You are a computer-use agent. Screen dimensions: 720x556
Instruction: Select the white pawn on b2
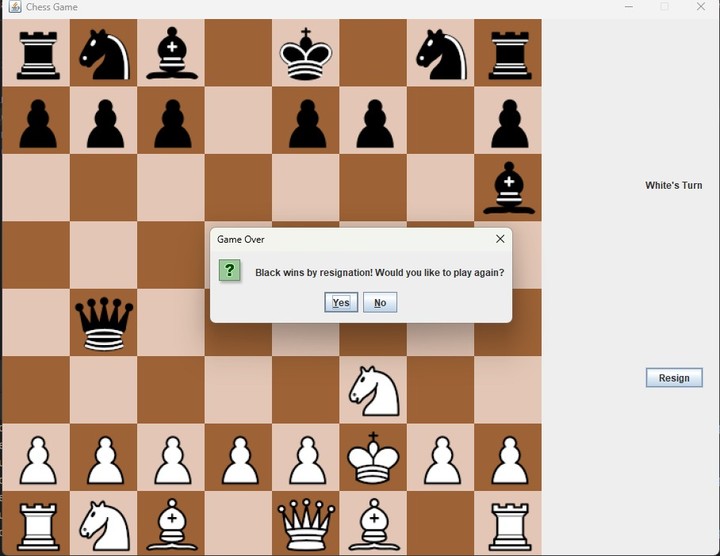point(105,460)
